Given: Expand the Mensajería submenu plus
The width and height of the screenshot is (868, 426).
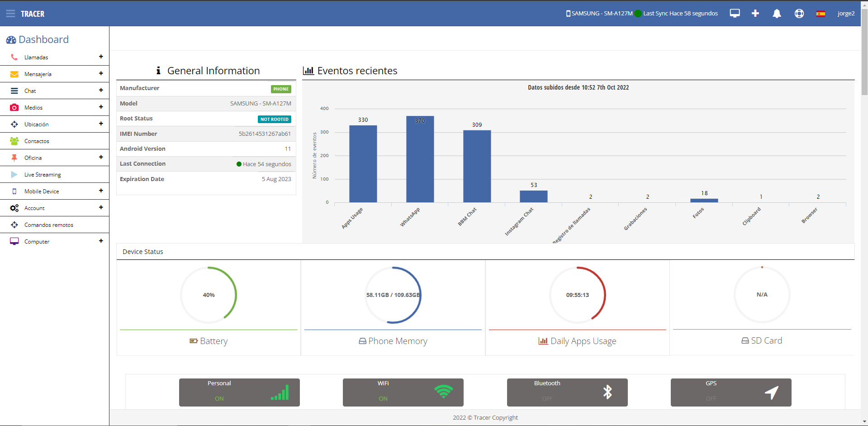Looking at the screenshot, I should click(x=101, y=74).
